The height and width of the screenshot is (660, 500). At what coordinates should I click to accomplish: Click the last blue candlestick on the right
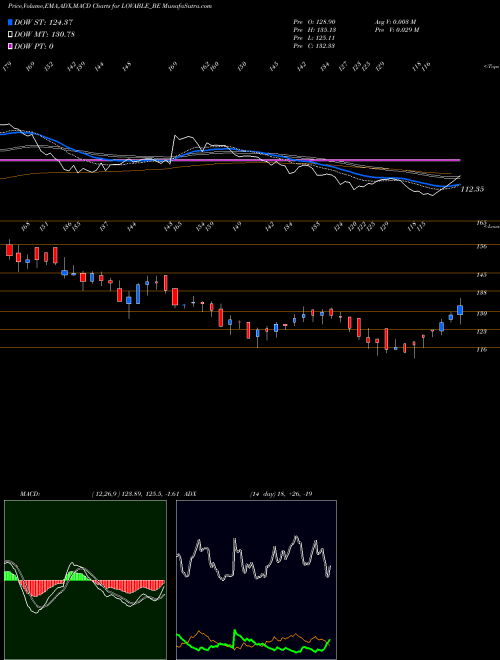(460, 311)
